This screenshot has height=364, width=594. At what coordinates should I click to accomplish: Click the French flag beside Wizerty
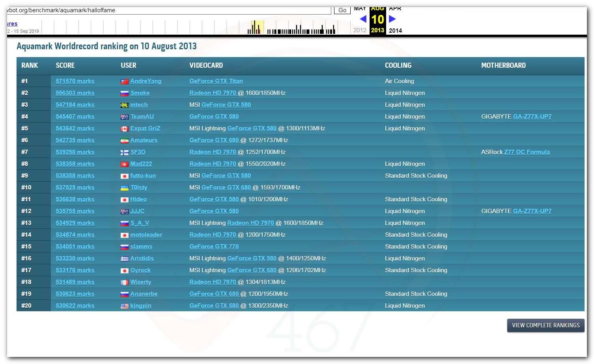pyautogui.click(x=124, y=282)
